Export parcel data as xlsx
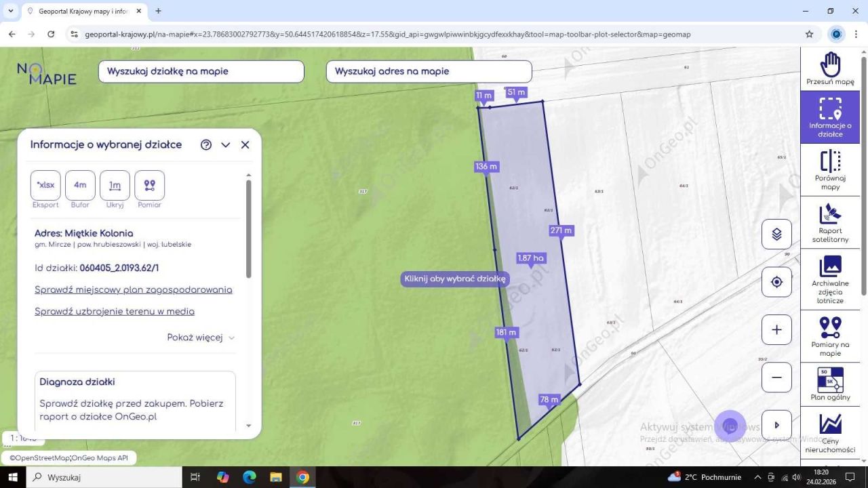Screen dimensions: 868x488 click(x=45, y=185)
